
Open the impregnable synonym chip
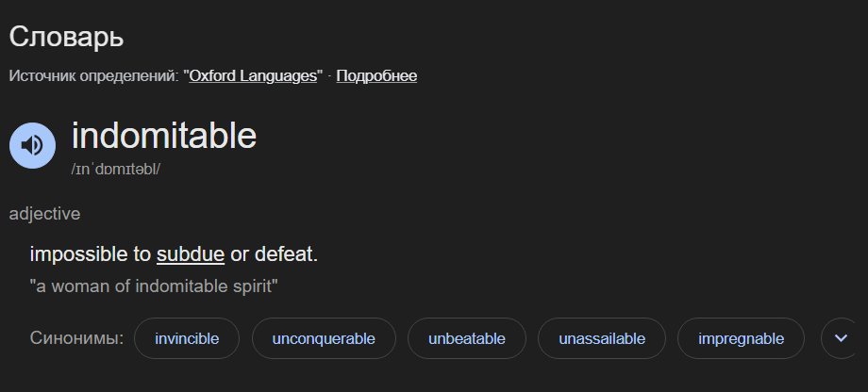click(742, 338)
